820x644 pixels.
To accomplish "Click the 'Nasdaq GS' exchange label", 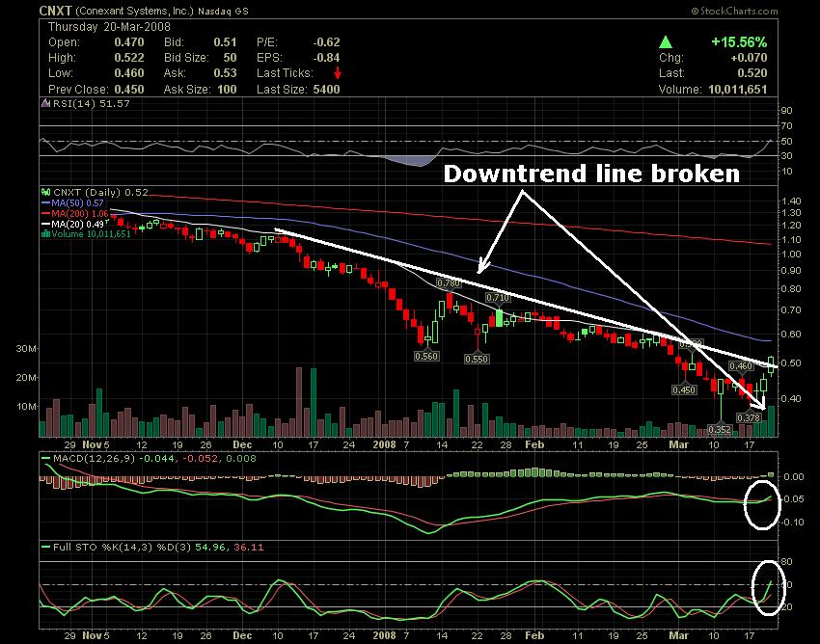I will 223,11.
